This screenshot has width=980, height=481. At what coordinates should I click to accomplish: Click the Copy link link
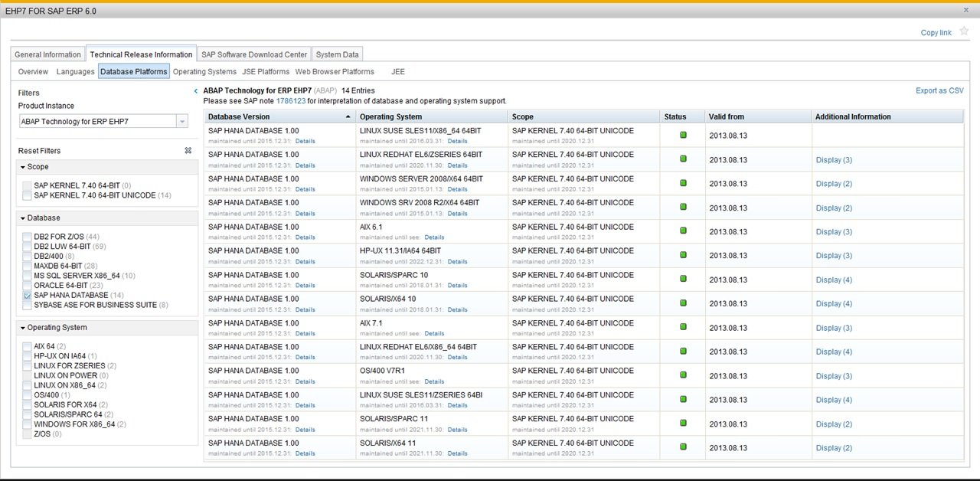(x=936, y=33)
